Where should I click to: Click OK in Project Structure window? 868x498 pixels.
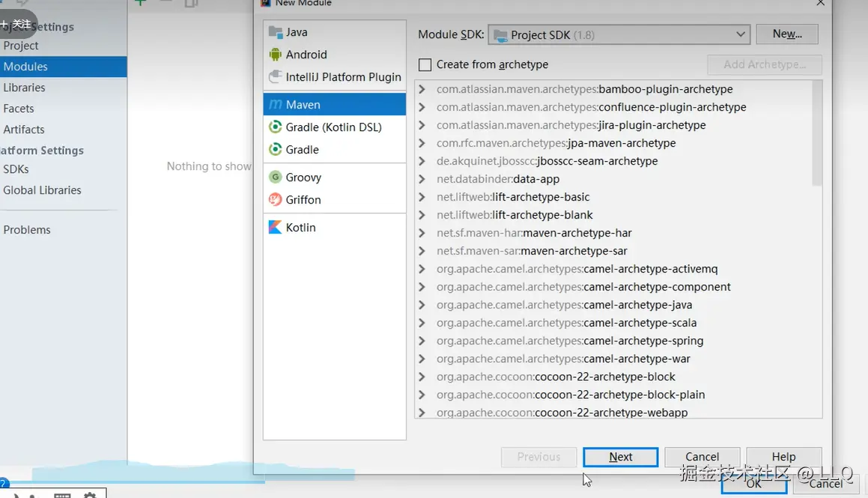754,485
